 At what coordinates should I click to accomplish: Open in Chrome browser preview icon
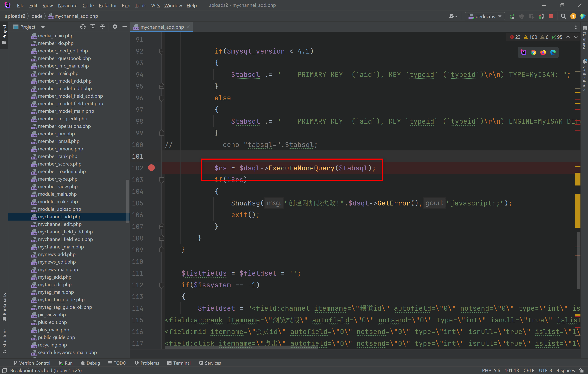(x=533, y=52)
